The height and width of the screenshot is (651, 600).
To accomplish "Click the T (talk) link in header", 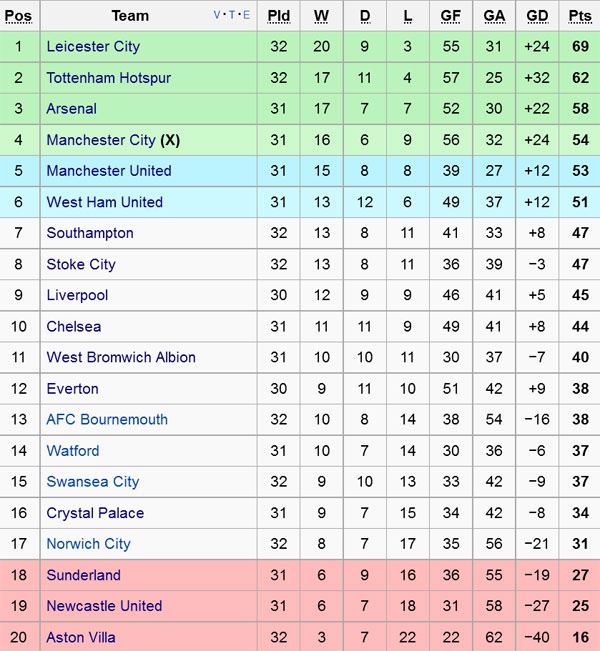I will tap(232, 16).
